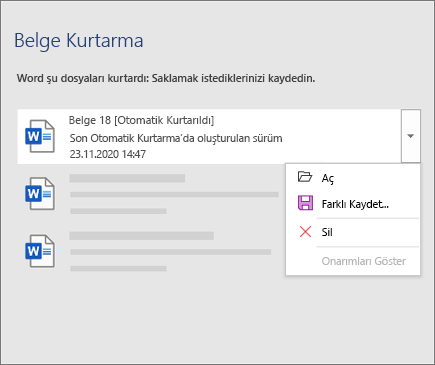The width and height of the screenshot is (435, 365).
Task: Click the date 23.11.2020 14:47
Action: tap(108, 154)
